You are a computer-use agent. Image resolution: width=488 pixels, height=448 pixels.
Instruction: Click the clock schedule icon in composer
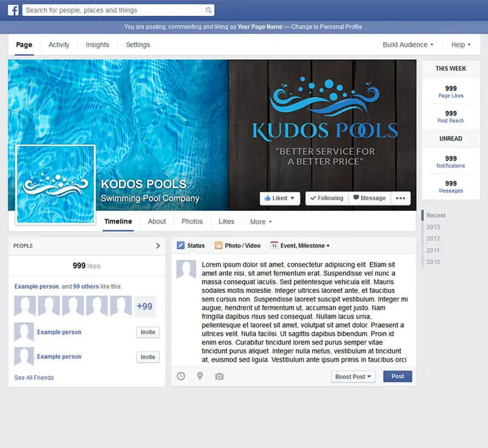coord(181,377)
